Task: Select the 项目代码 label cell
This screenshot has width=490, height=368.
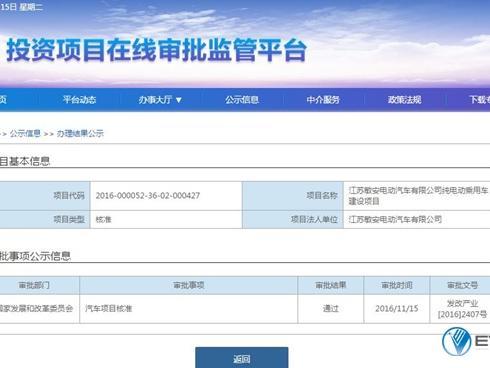Action: point(45,196)
